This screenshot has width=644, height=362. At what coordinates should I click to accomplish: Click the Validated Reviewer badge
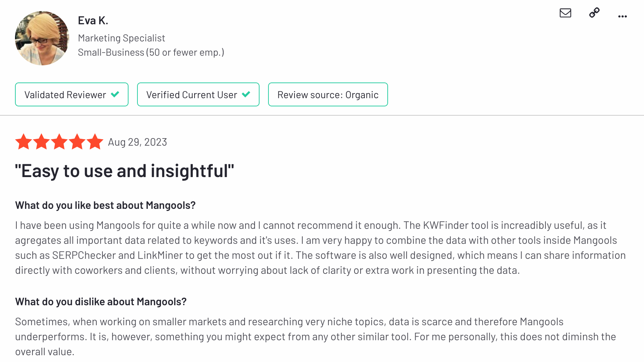point(72,95)
